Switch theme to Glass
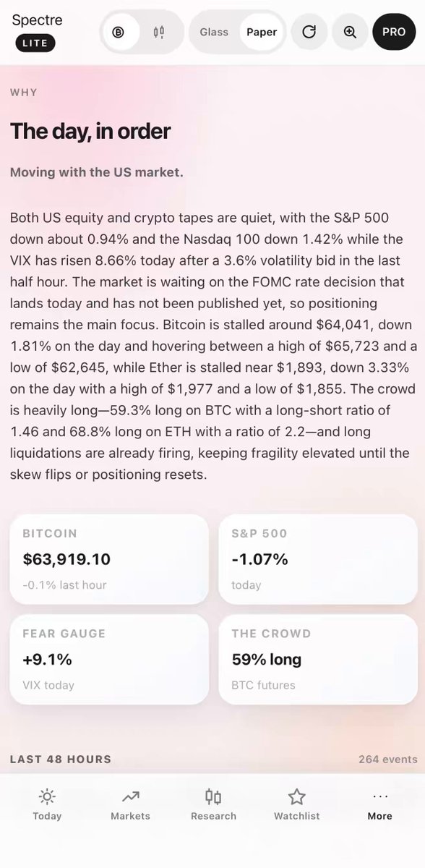The image size is (425, 868). point(214,32)
